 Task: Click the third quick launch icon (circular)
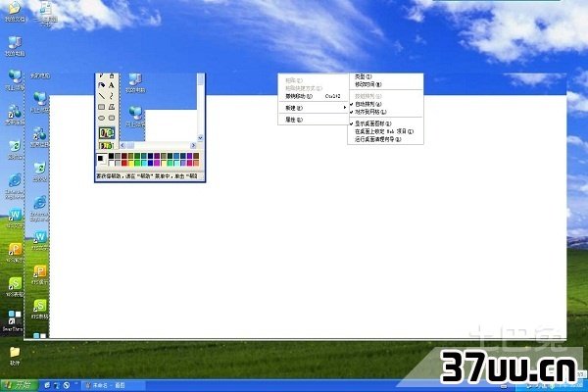click(67, 385)
